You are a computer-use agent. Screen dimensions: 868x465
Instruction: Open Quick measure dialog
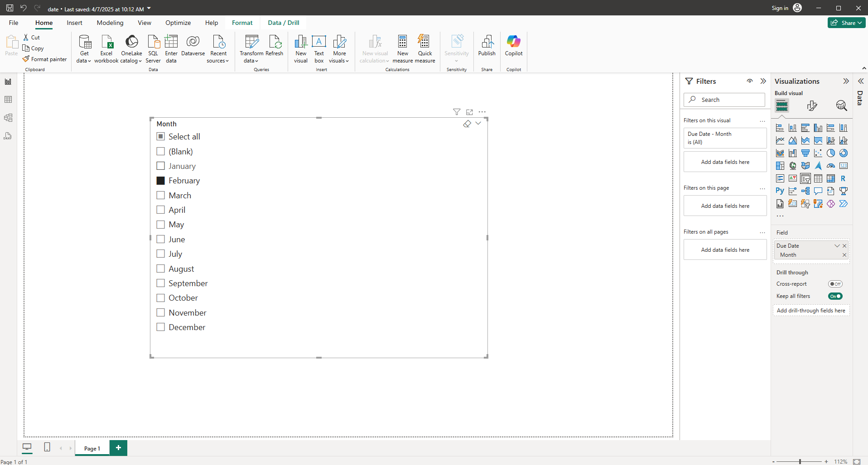(425, 48)
